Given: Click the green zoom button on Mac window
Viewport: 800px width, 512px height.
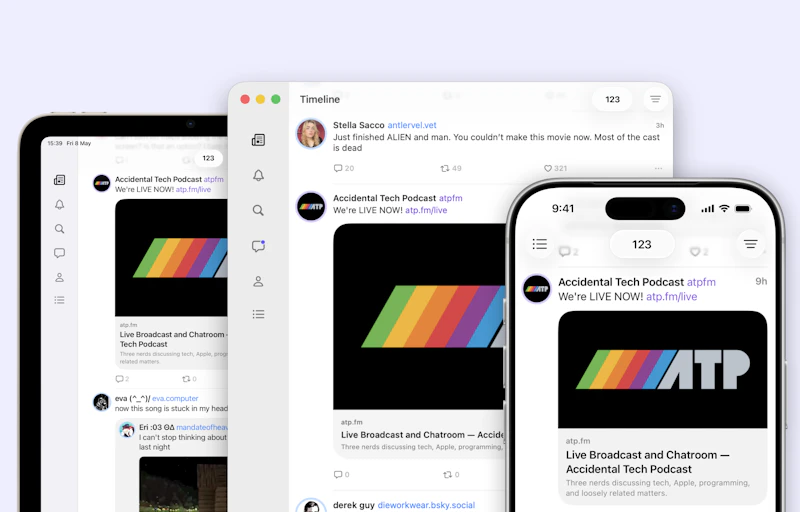Looking at the screenshot, I should pyautogui.click(x=276, y=99).
